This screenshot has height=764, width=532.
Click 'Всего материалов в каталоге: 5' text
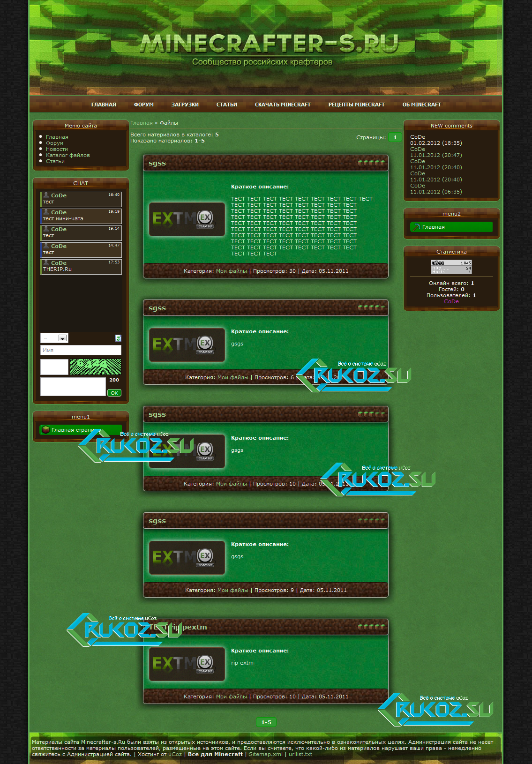coord(174,135)
